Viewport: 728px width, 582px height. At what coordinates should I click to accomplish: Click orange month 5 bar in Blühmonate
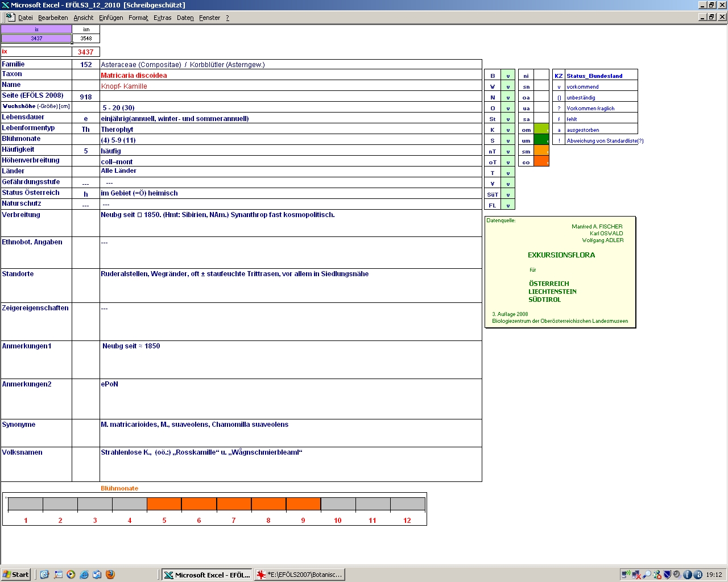point(164,504)
